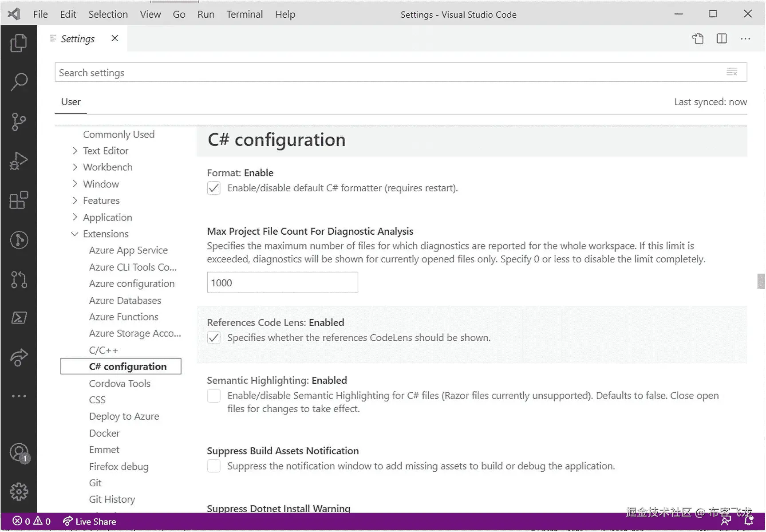
Task: Open the notifications bell in status bar
Action: tap(749, 521)
